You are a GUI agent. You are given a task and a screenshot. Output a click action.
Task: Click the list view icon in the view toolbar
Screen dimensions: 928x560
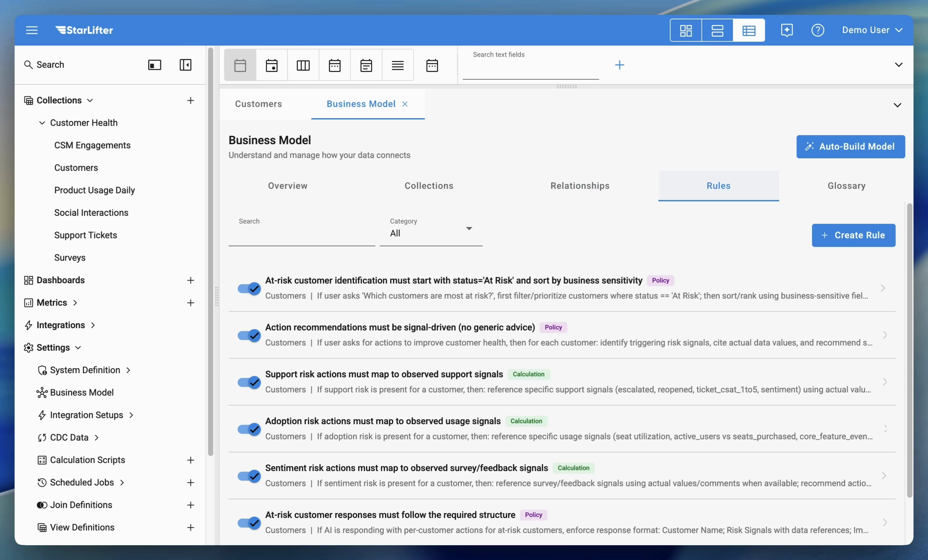pyautogui.click(x=749, y=30)
